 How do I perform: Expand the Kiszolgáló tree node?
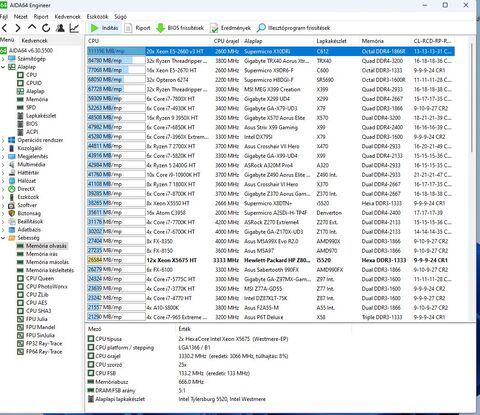[3, 148]
